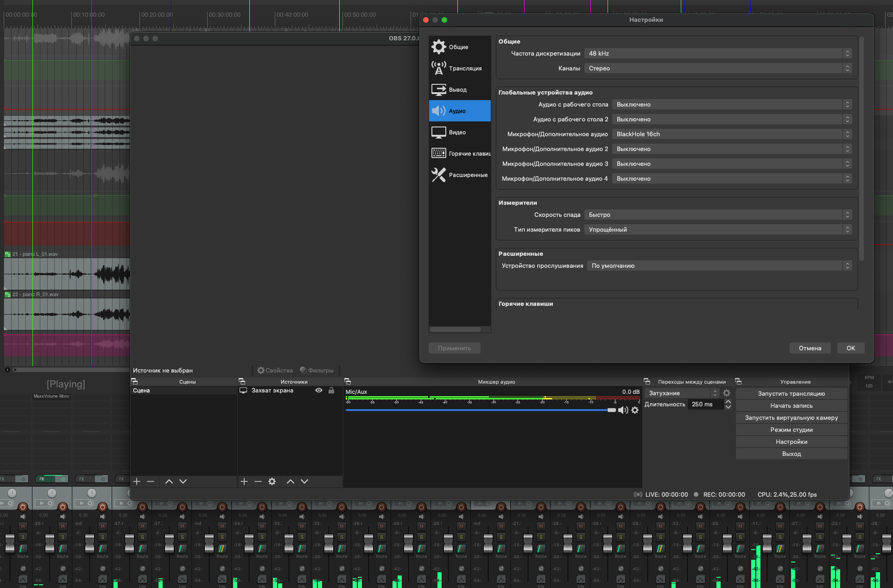893x588 pixels.
Task: Open the Частота дискретизации 48 kHz dropdown
Action: (718, 53)
